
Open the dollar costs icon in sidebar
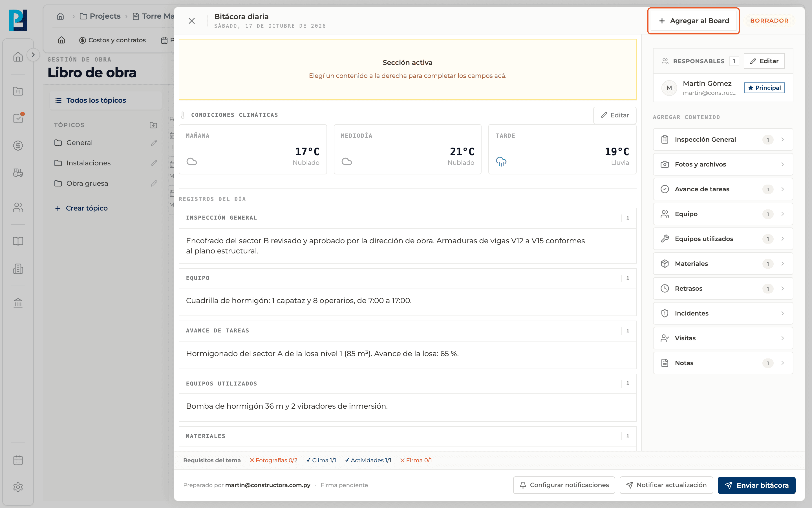18,145
